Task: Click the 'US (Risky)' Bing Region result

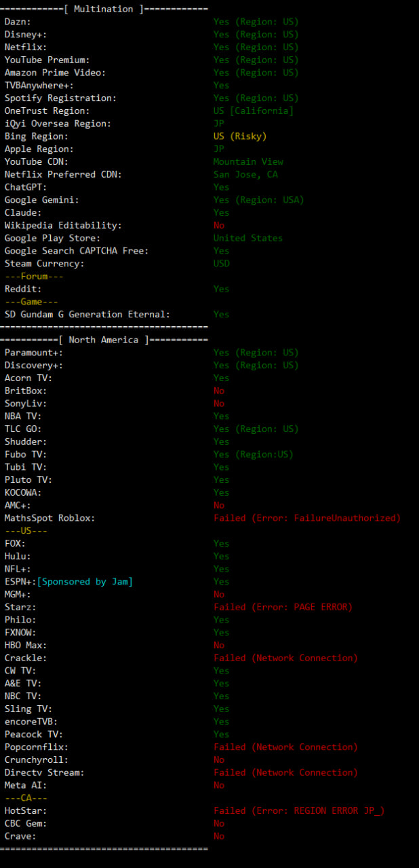Action: (x=240, y=136)
